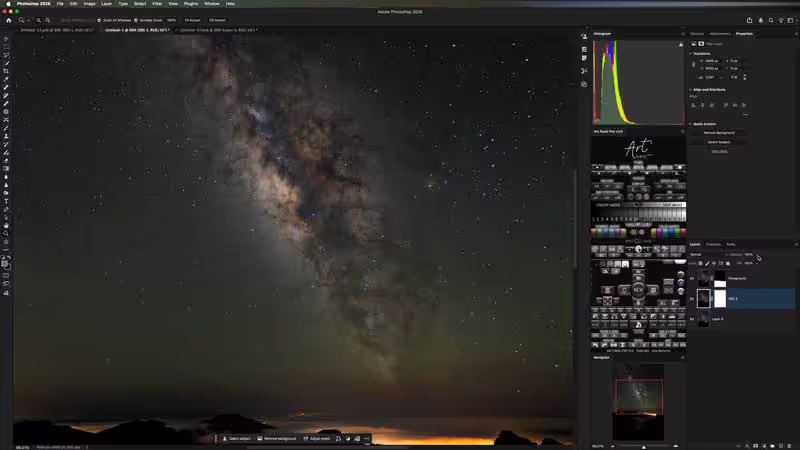
Task: Open the Zoom tool preset picker arrow
Action: click(x=28, y=20)
